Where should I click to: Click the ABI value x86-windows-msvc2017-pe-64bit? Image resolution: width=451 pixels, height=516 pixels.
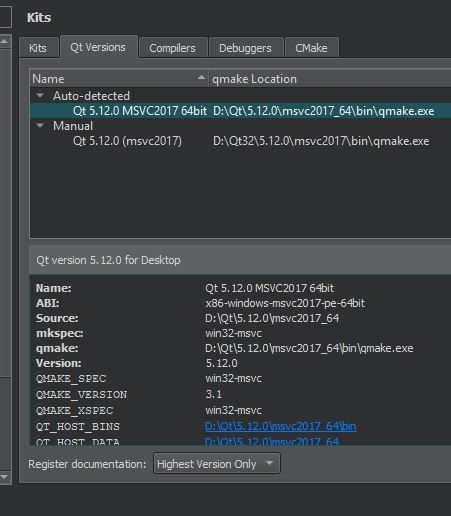pyautogui.click(x=285, y=303)
